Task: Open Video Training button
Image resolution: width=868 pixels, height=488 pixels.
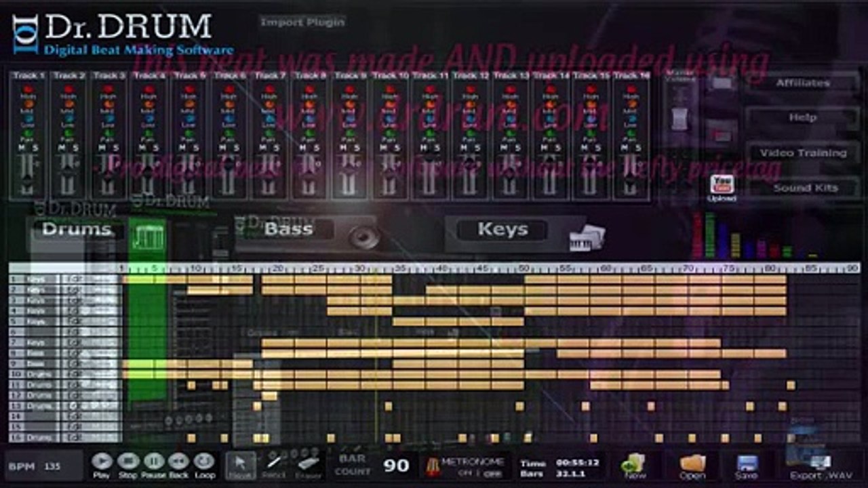Action: tap(802, 153)
